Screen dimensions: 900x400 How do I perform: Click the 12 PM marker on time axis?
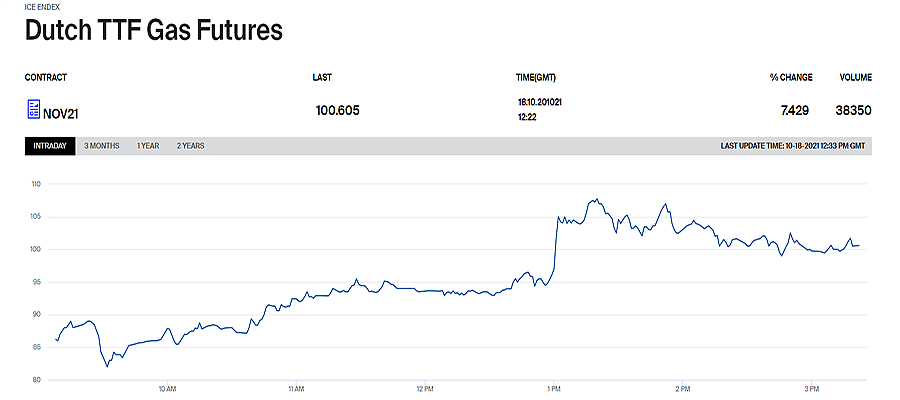pos(425,389)
